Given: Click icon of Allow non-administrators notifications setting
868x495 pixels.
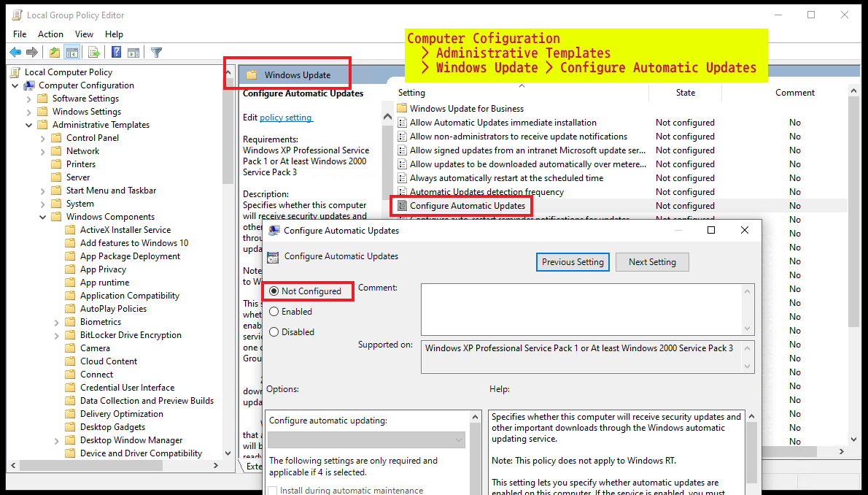Looking at the screenshot, I should (403, 137).
